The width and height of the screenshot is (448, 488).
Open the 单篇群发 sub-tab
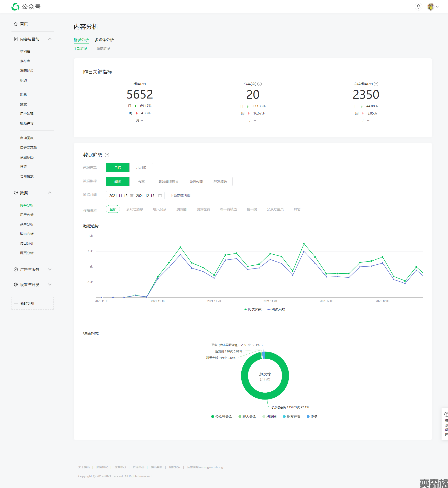click(103, 49)
